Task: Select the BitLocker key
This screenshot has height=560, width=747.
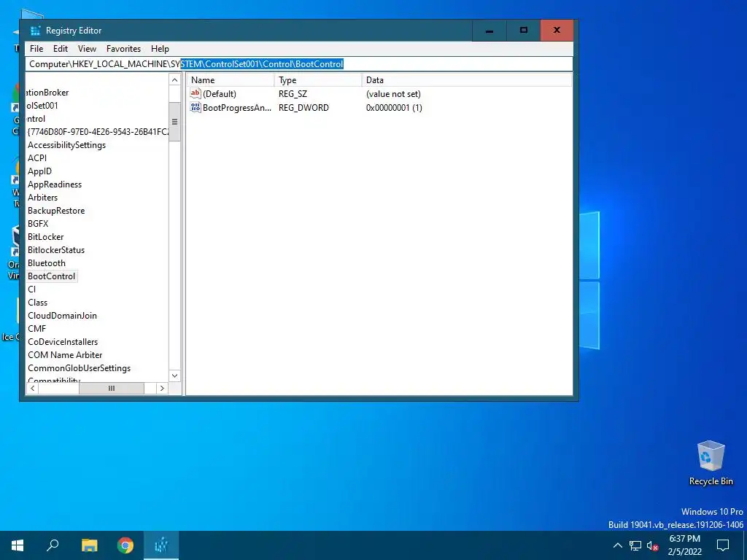Action: (x=45, y=237)
